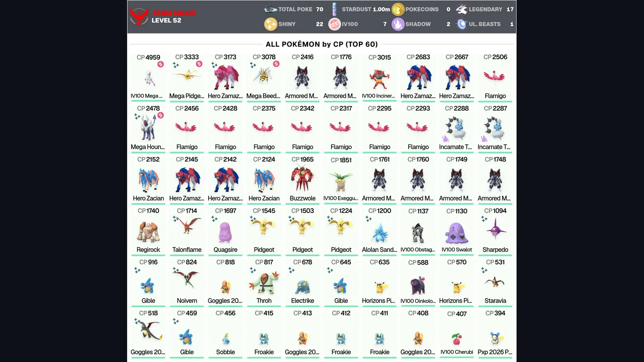This screenshot has width=644, height=362.
Task: Select the Electrike CP 678 card
Action: pos(303,282)
